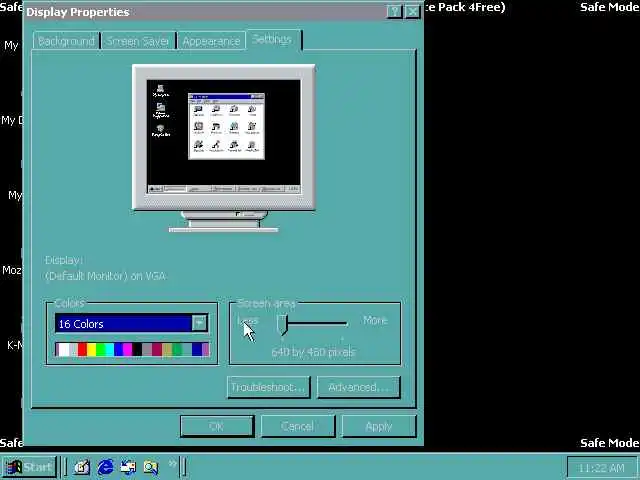Screen dimensions: 640x480
Task: Click the 16 Colors combo box field
Action: 131,323
